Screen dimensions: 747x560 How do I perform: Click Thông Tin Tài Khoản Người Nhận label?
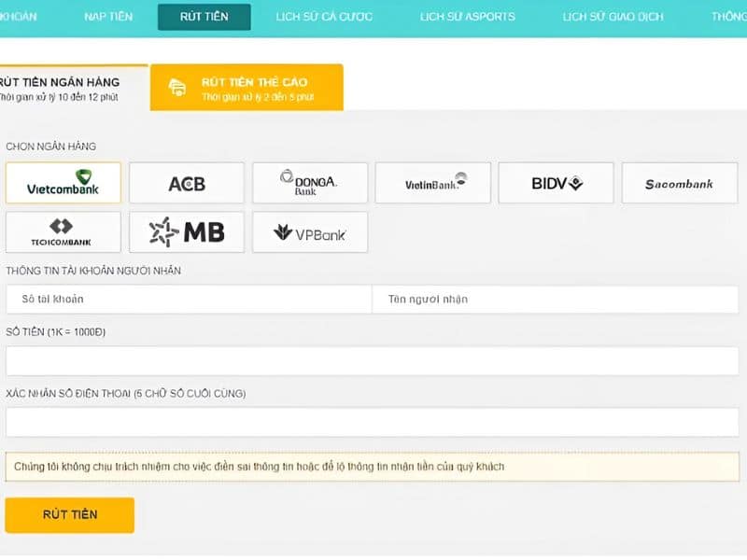[x=93, y=271]
